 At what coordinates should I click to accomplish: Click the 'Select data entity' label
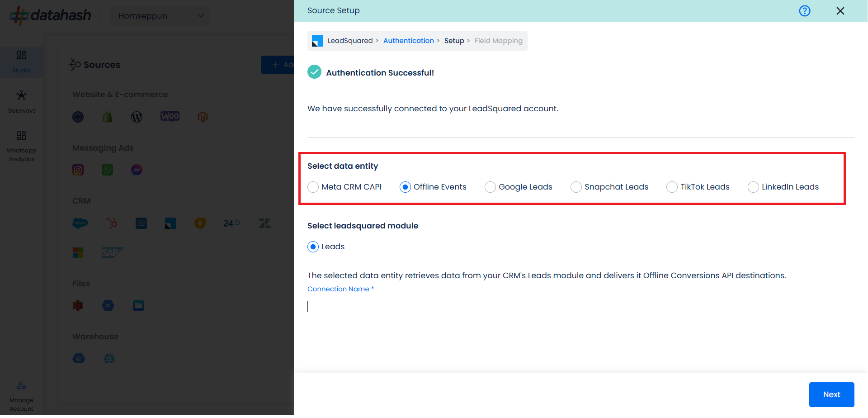pos(343,166)
